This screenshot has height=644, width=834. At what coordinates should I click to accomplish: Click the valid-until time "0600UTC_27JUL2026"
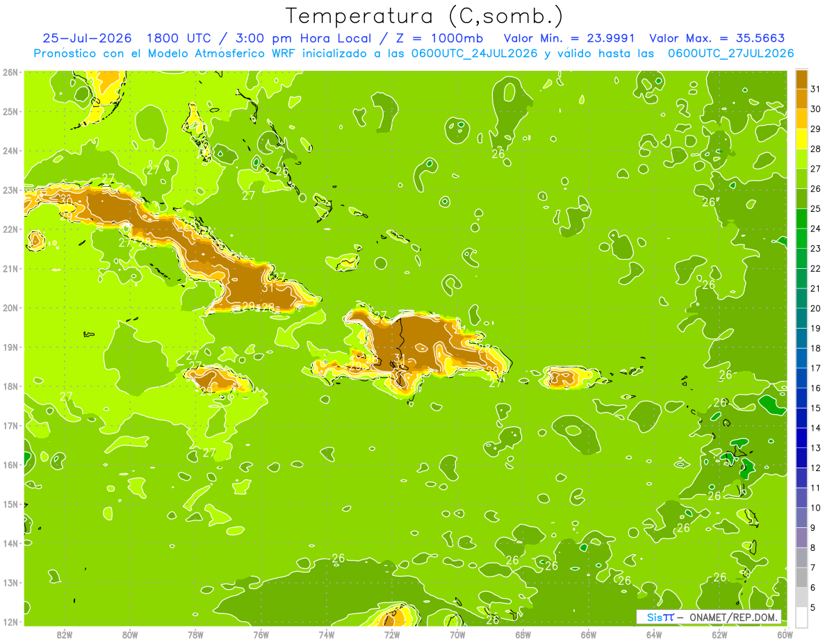click(x=730, y=53)
